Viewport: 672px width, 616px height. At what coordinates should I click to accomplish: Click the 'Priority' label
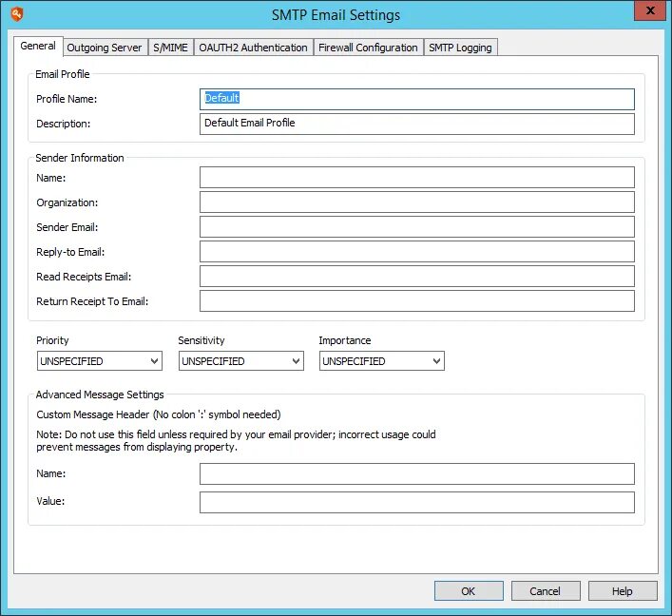(x=52, y=340)
